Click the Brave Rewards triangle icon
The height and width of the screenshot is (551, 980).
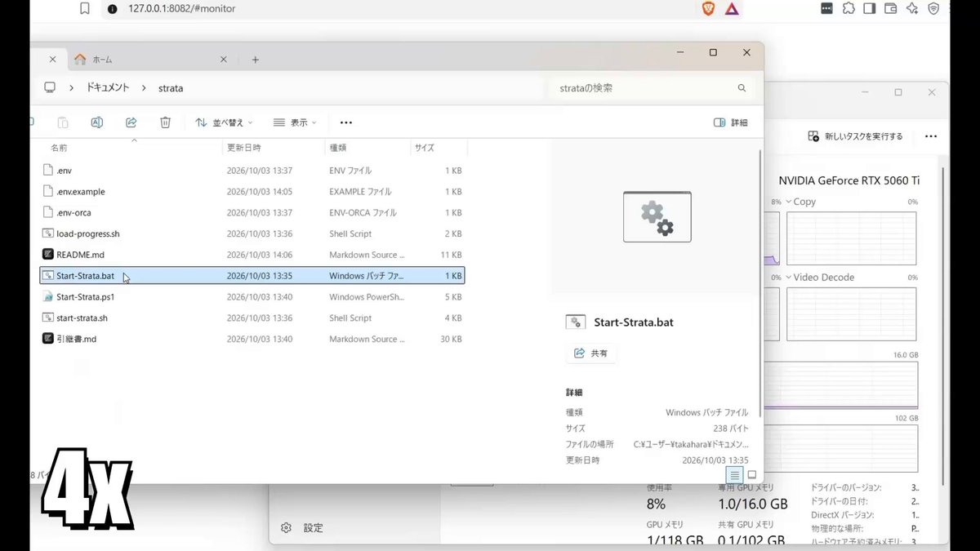tap(732, 8)
